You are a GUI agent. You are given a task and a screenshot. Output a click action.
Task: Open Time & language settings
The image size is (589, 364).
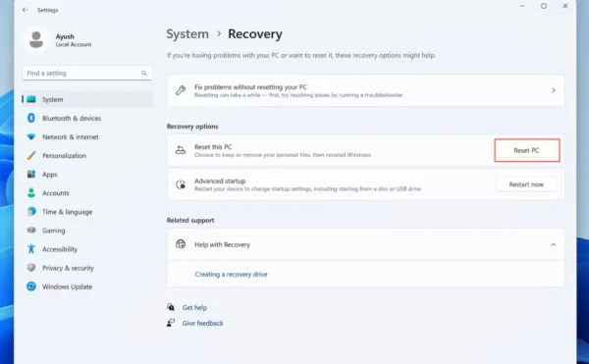pyautogui.click(x=87, y=212)
